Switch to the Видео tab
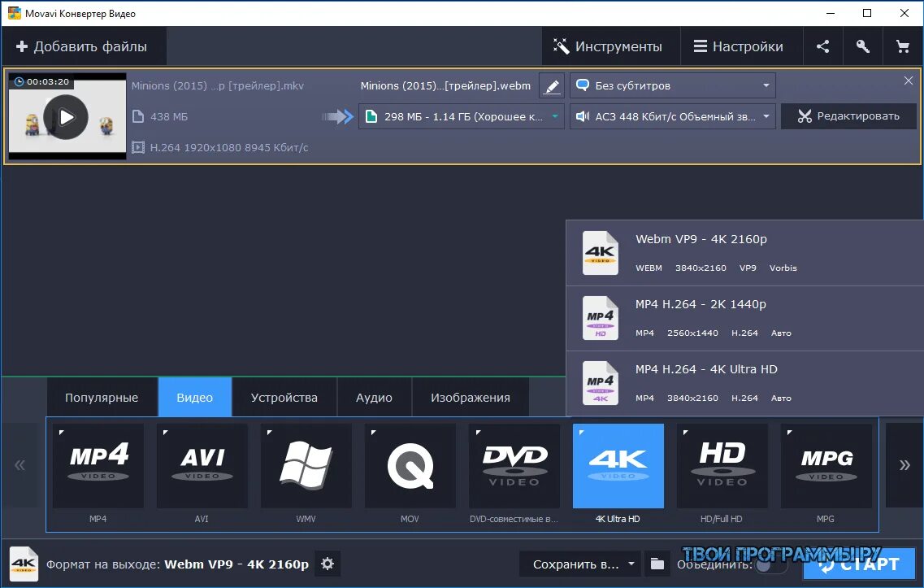924x588 pixels. coord(194,398)
